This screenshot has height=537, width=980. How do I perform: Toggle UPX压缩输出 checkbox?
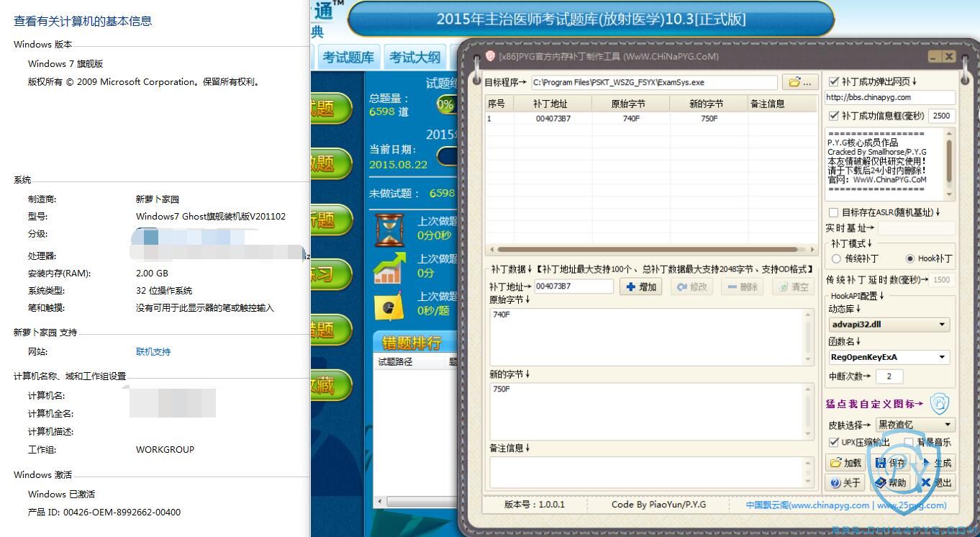click(834, 442)
